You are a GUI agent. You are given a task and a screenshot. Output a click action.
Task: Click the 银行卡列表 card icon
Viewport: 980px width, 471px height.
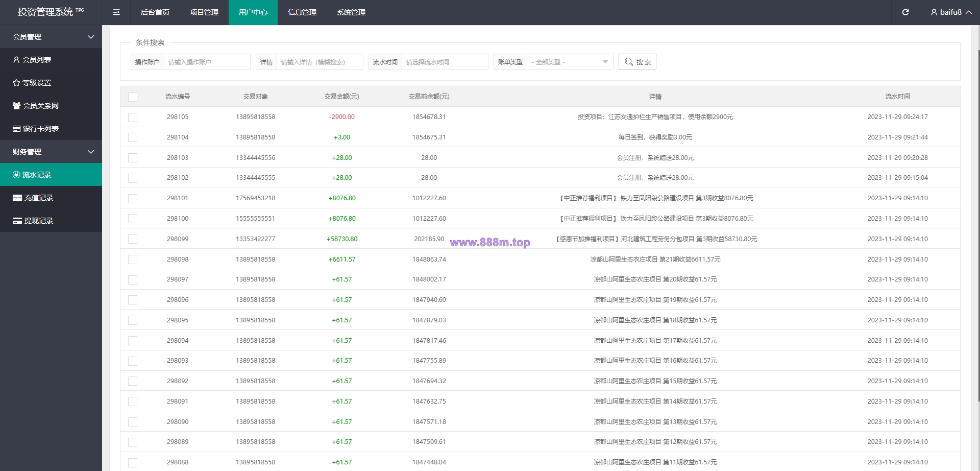[16, 129]
